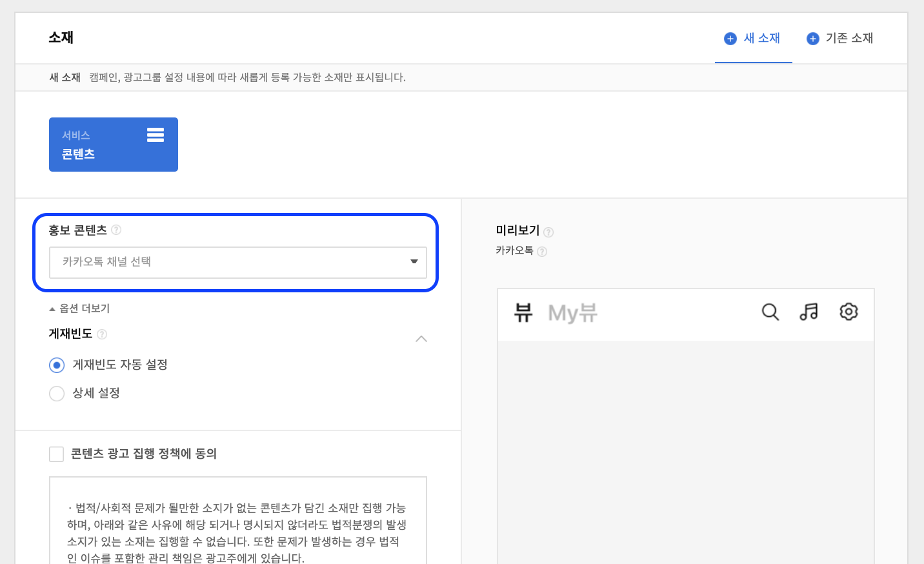Check 콘텐츠 광고 집행 정책에 동의 checkbox
Image resolution: width=924 pixels, height=564 pixels.
point(57,454)
